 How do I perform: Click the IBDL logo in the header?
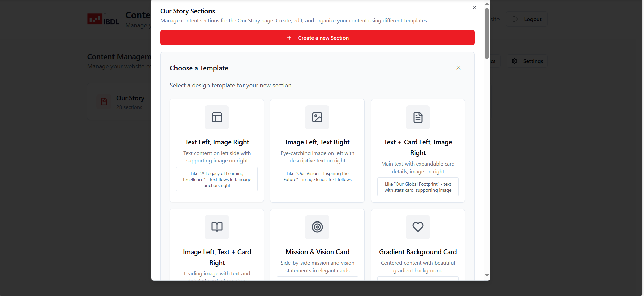(x=103, y=19)
